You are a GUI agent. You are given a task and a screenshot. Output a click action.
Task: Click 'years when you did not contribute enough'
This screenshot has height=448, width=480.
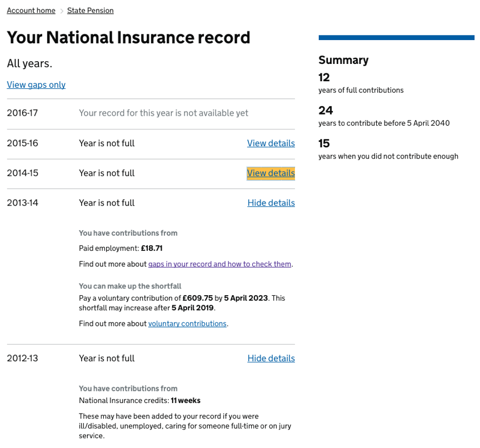(x=388, y=157)
